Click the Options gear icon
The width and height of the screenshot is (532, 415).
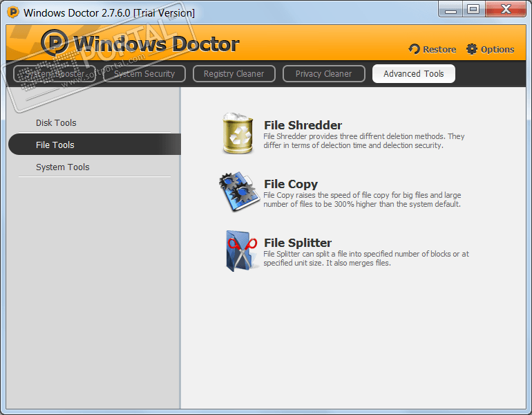point(472,49)
